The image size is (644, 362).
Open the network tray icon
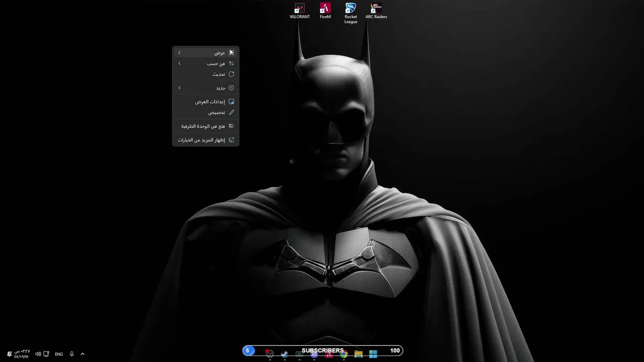(x=46, y=354)
